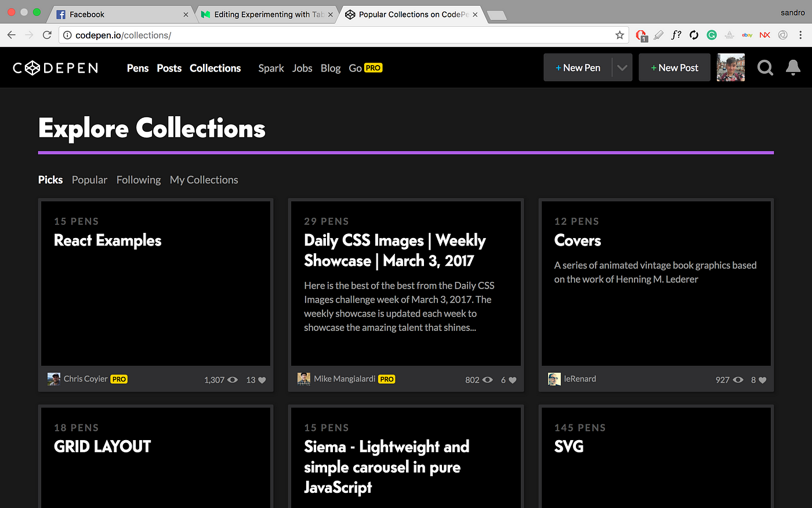This screenshot has width=812, height=508.
Task: Switch to the Editing Experimenting Medium tab
Action: [267, 15]
